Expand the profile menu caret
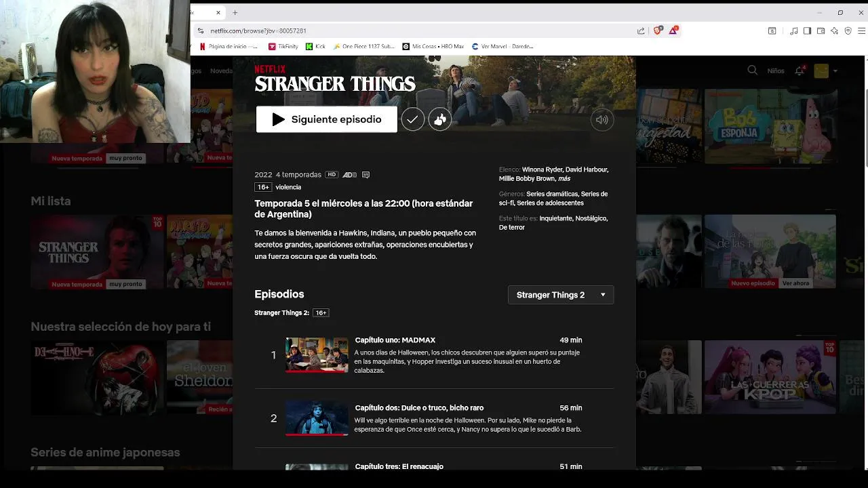868x488 pixels. tap(835, 71)
